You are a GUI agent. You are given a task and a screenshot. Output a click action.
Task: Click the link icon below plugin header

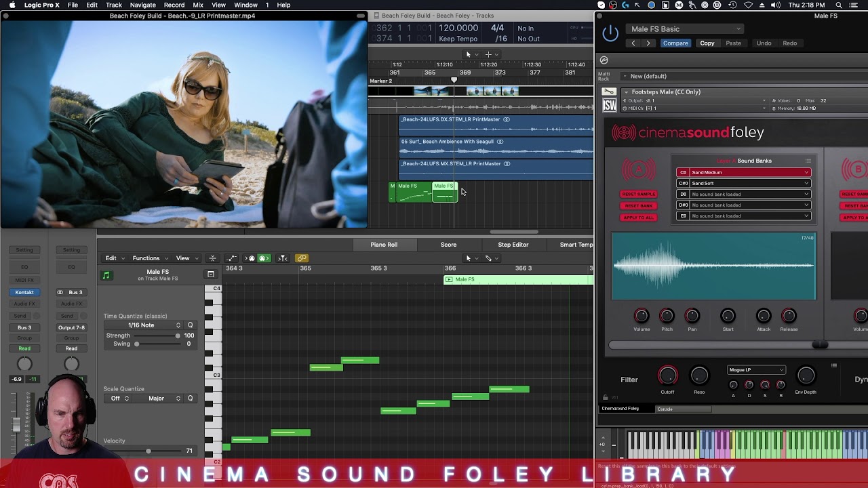coord(604,60)
